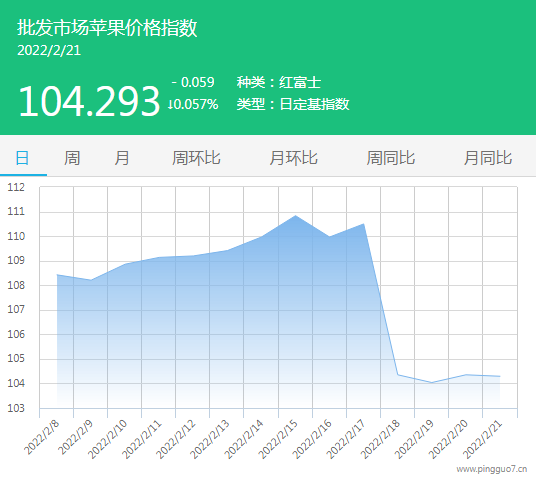This screenshot has width=536, height=479.
Task: Click the 种类：红富士 label
Action: point(279,82)
